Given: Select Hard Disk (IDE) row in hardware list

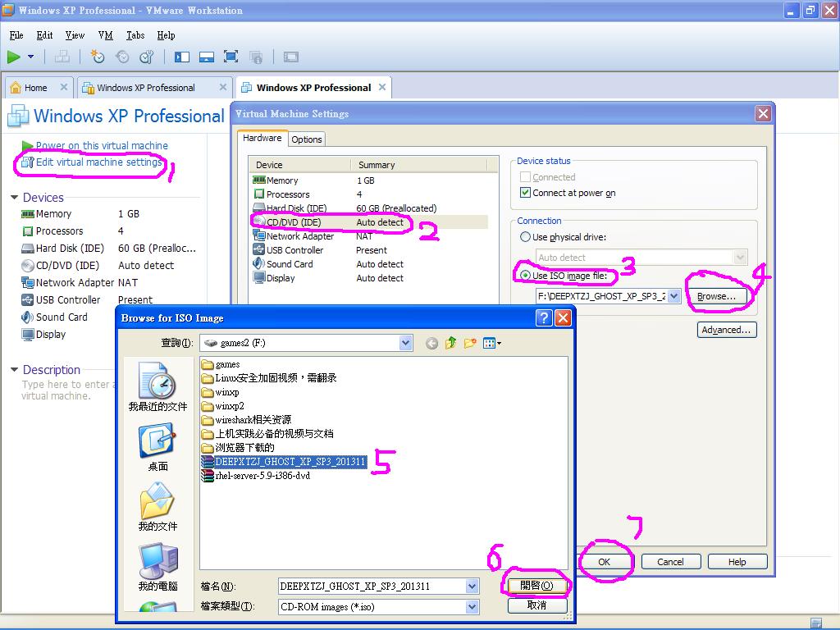Looking at the screenshot, I should pos(370,208).
